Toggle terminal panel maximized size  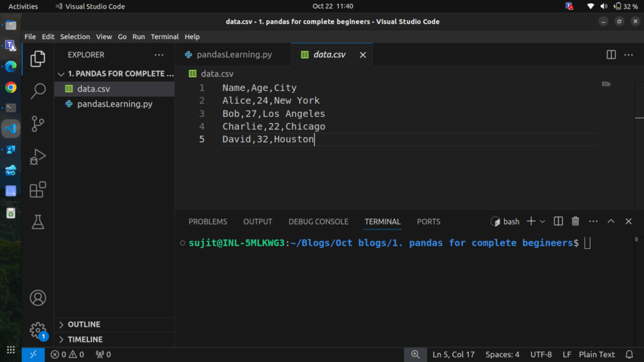611,221
